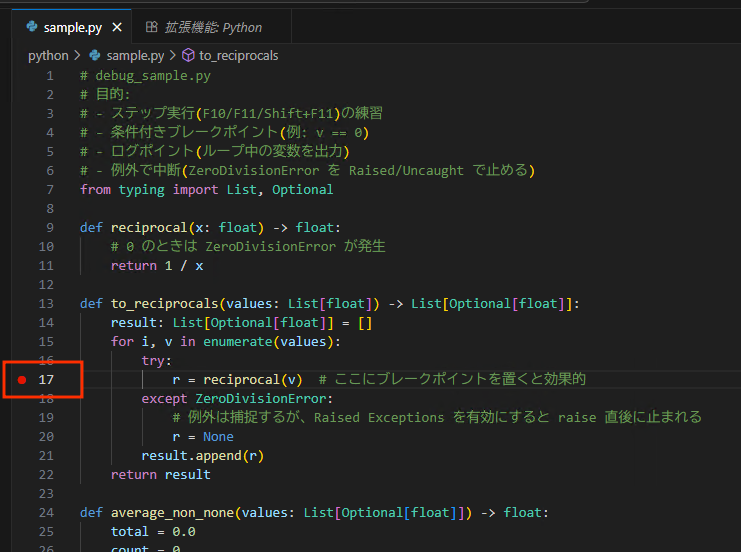The height and width of the screenshot is (552, 741).
Task: Click line number 17 in gutter
Action: click(x=46, y=380)
